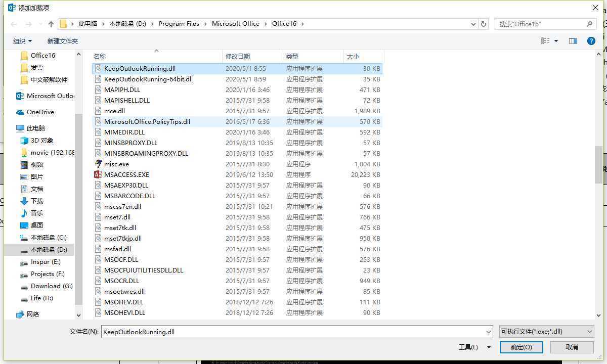Expand the chevron after Microsoft Office
Viewport: 607px width, 364px height.
pyautogui.click(x=266, y=24)
